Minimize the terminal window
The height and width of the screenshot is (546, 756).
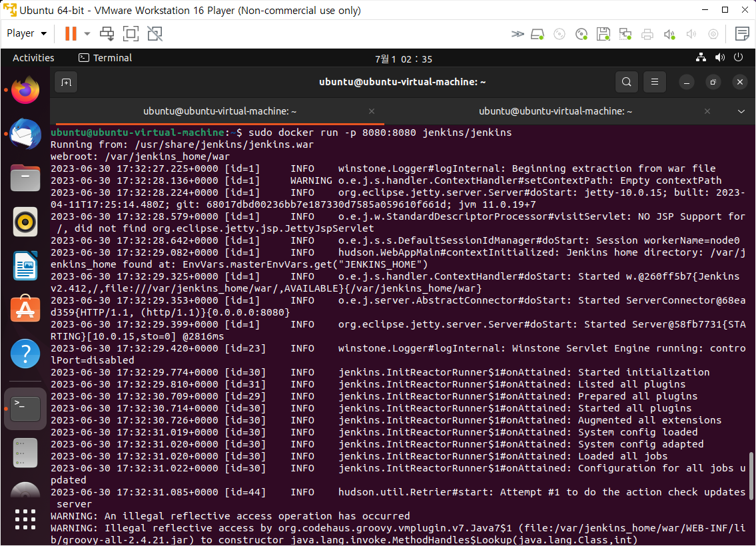coord(687,83)
